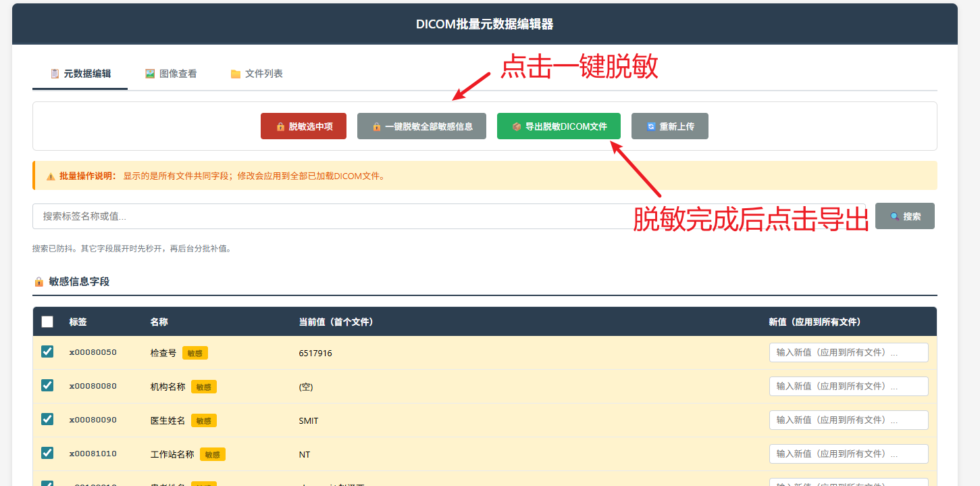
Task: Click 敏感 badge next to 检查号
Action: [195, 353]
